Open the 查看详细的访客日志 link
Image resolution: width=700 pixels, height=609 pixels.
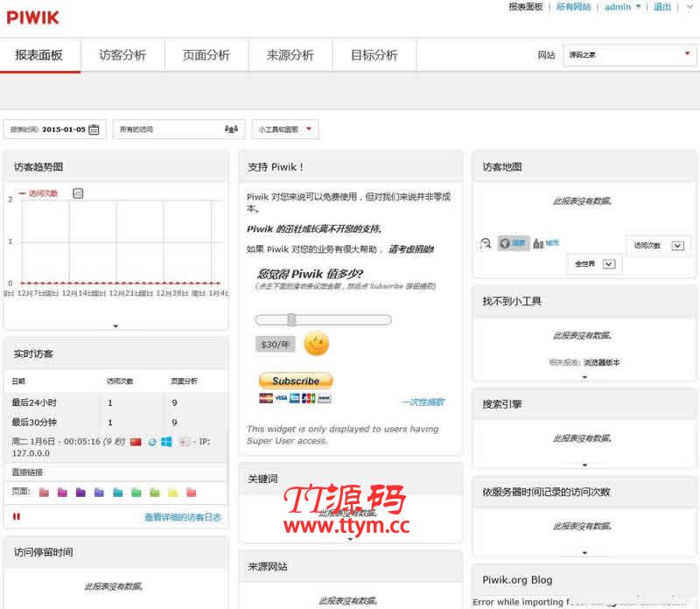(183, 517)
